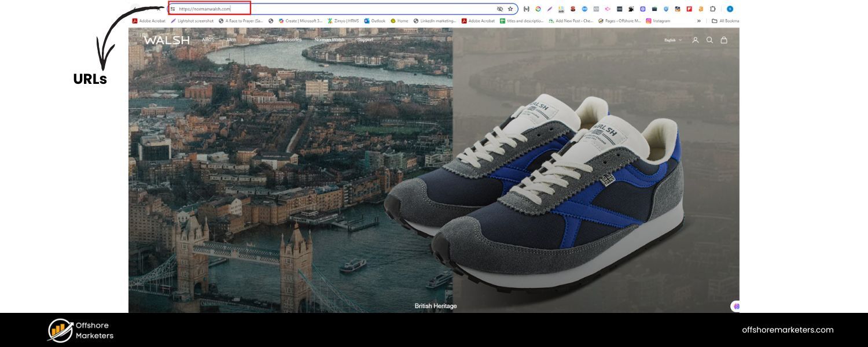Open the Men menu item

(231, 40)
